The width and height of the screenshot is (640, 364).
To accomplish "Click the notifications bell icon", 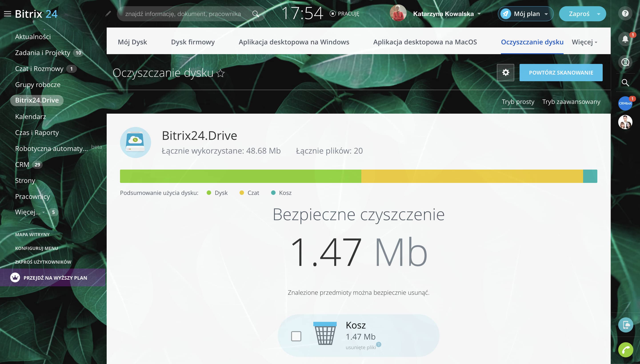I will point(625,39).
